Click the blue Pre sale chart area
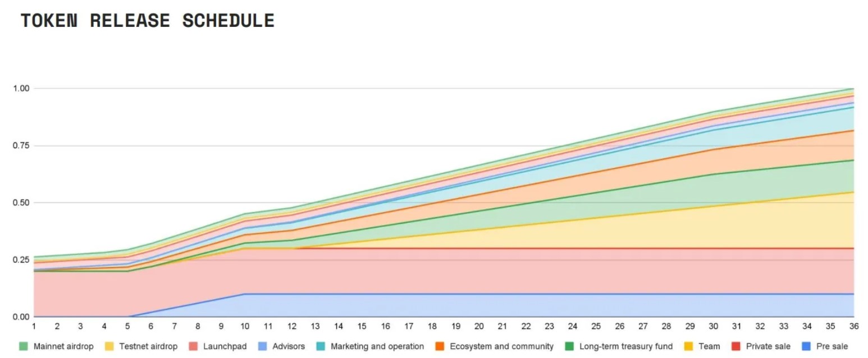The image size is (868, 358). tap(505, 305)
